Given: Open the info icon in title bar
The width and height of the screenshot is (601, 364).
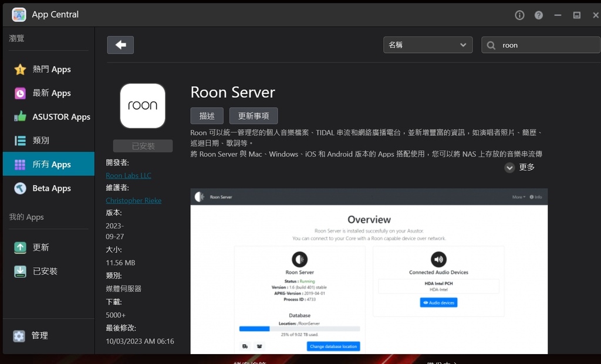Looking at the screenshot, I should tap(519, 15).
